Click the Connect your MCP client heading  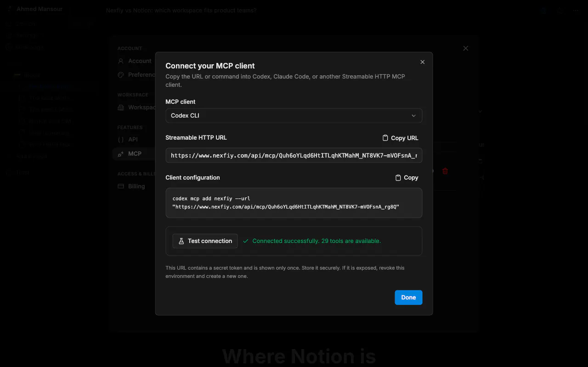[x=210, y=66]
